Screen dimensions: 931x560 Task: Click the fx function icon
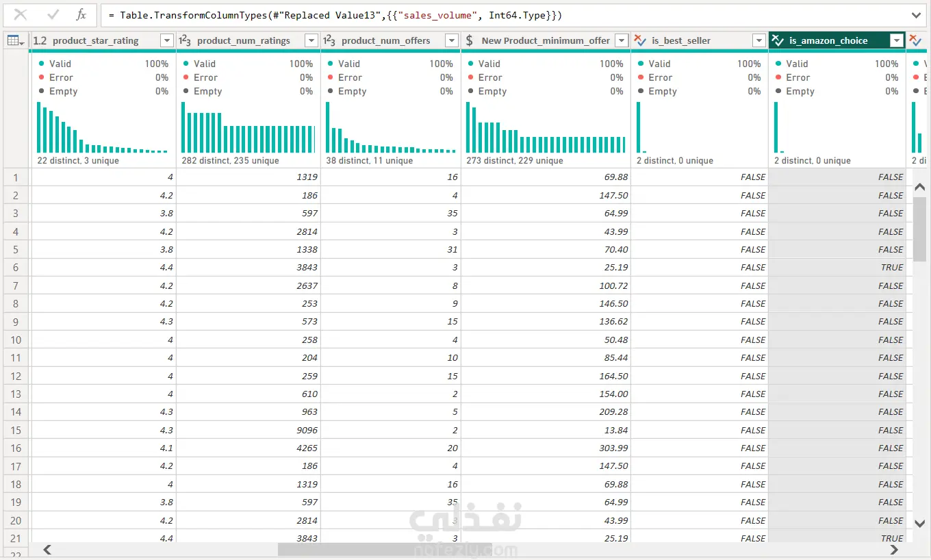pyautogui.click(x=81, y=14)
